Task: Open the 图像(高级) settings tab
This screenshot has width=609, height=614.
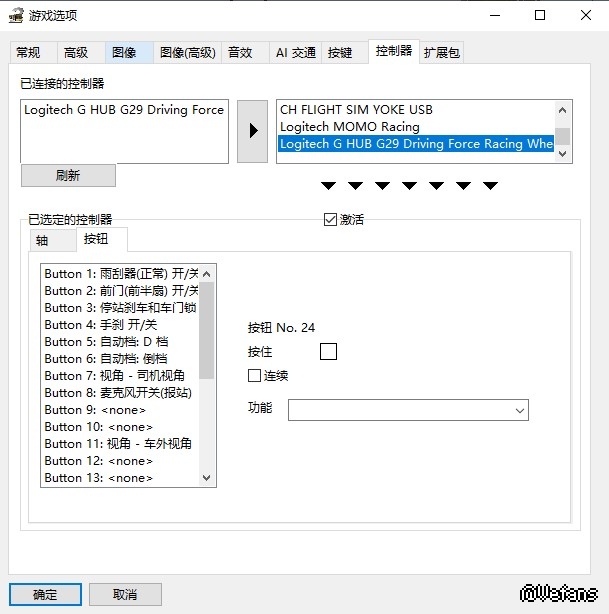Action: [x=188, y=53]
